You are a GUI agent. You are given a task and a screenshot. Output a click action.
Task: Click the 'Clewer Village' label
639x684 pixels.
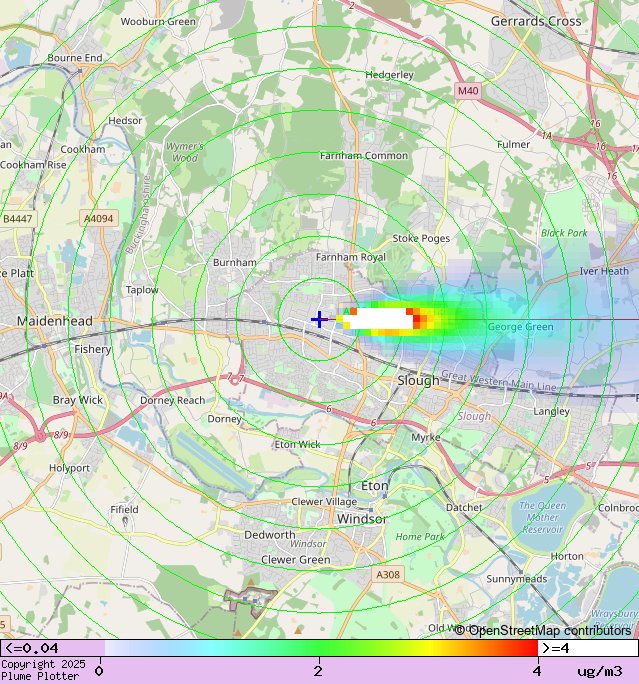(x=324, y=502)
